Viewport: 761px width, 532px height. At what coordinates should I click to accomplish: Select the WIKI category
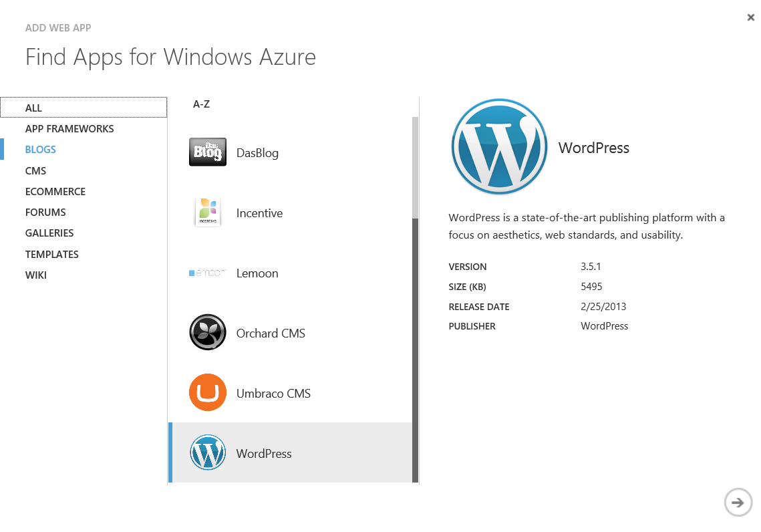(x=36, y=275)
